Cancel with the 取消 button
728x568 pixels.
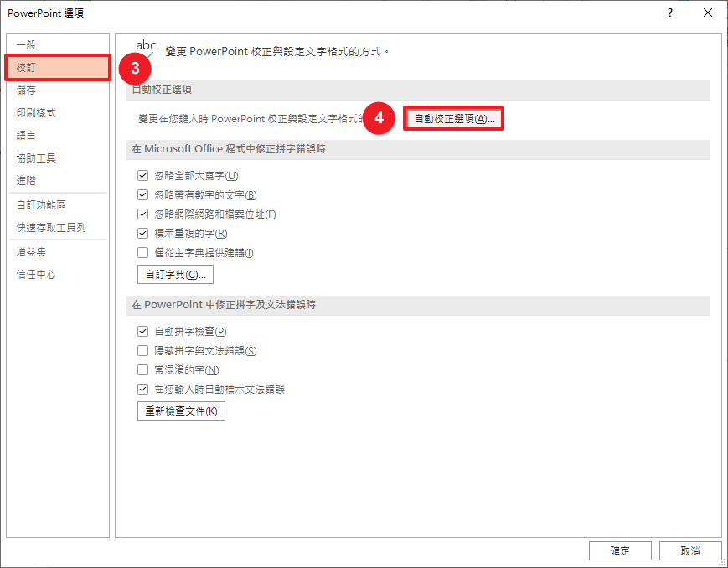pyautogui.click(x=690, y=550)
